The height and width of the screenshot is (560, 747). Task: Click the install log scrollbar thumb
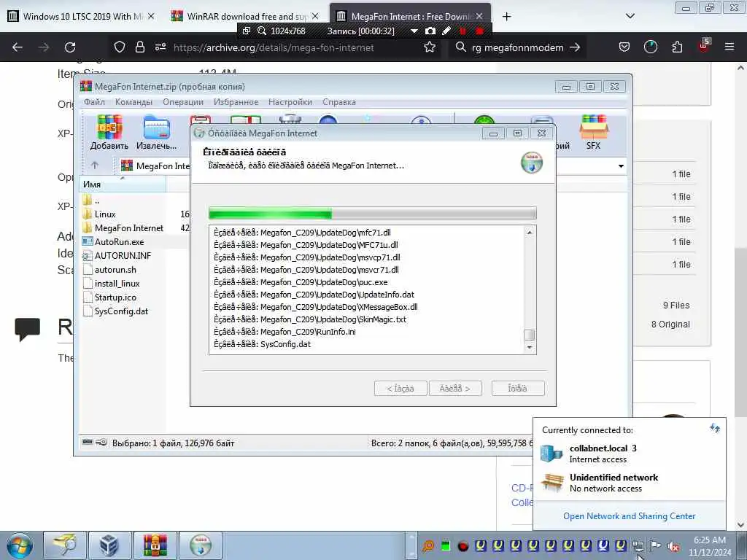tap(530, 335)
